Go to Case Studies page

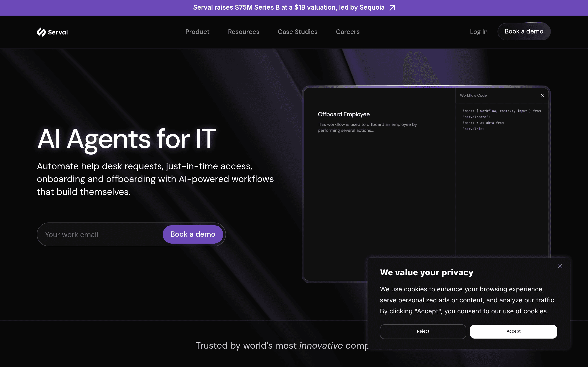point(297,32)
